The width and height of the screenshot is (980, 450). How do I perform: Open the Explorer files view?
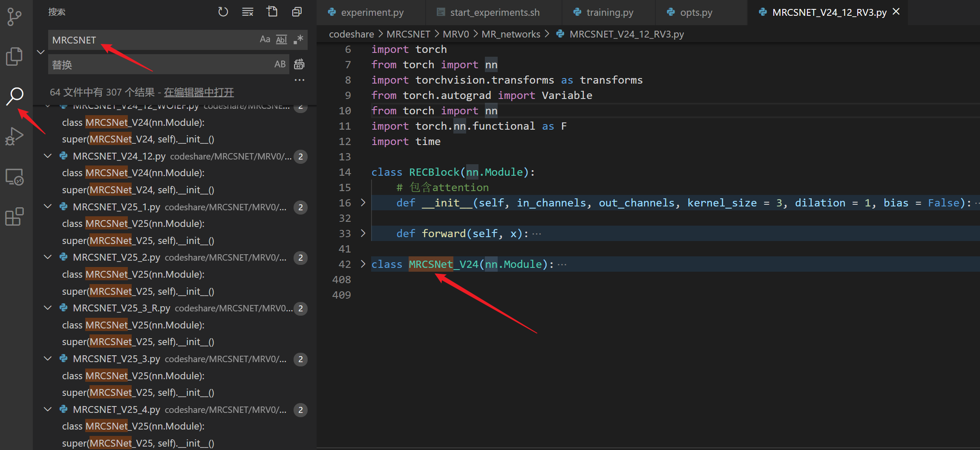click(x=14, y=56)
